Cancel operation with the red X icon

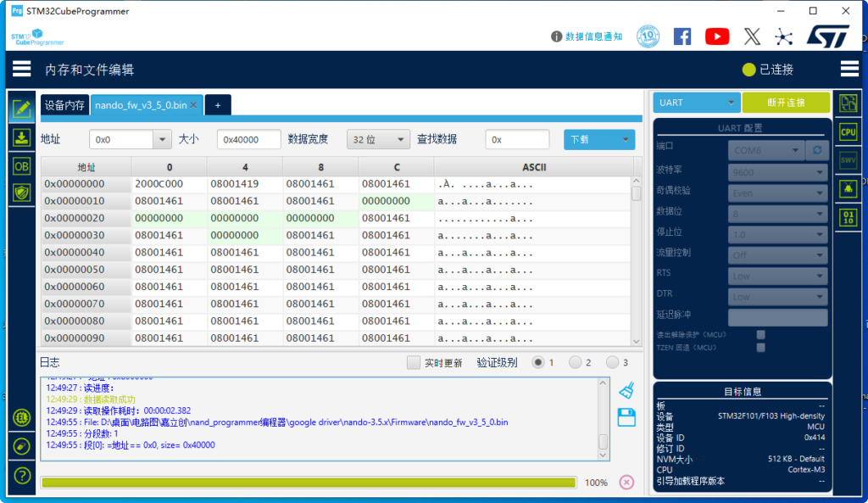[x=626, y=482]
